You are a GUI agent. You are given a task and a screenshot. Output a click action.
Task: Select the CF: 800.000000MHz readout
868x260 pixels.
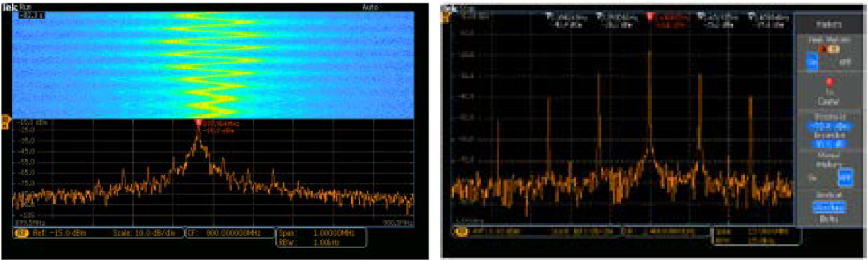coord(225,233)
